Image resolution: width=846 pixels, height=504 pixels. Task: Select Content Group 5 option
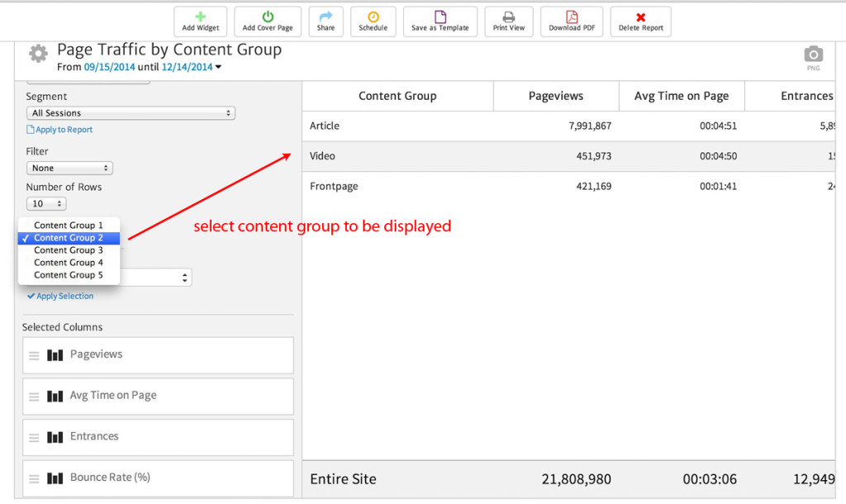(69, 274)
